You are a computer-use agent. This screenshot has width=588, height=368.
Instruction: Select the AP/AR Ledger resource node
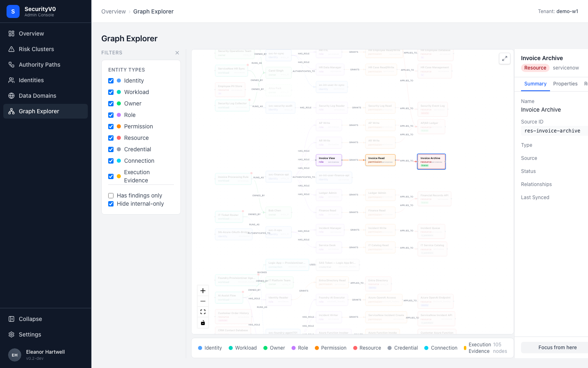tap(431, 127)
